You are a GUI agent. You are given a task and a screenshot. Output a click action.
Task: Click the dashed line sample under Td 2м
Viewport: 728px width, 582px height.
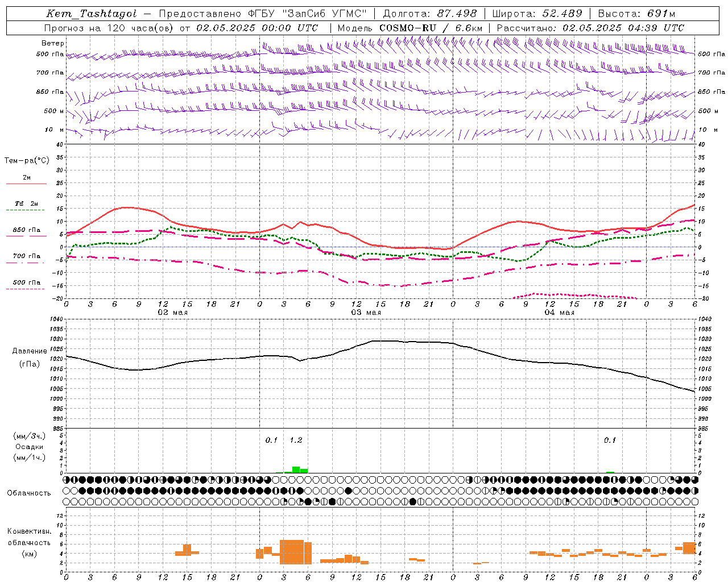point(25,210)
